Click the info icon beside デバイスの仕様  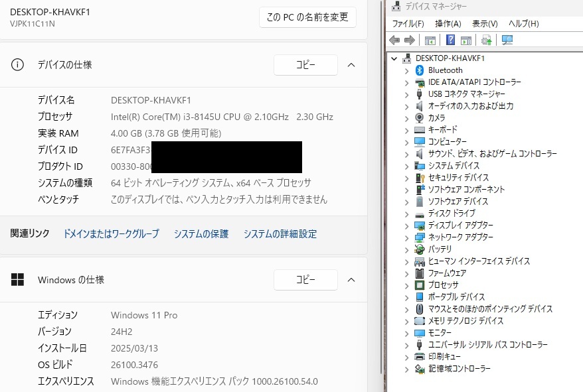pos(17,64)
